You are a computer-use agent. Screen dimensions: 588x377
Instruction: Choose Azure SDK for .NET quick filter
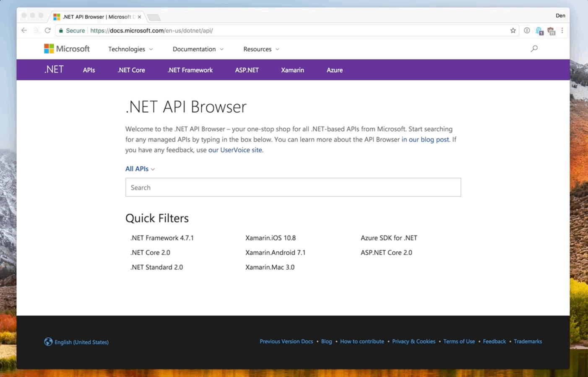(x=389, y=238)
